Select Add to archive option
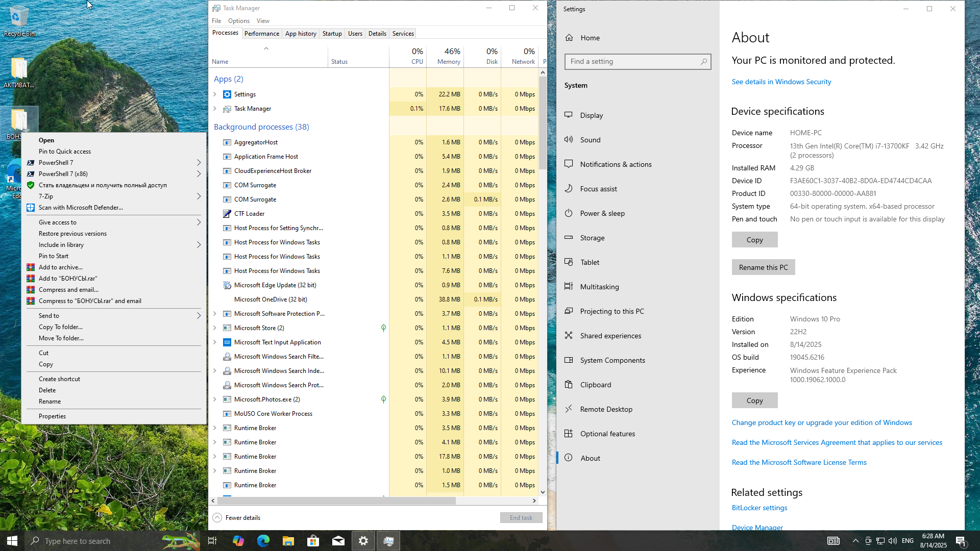 tap(114, 267)
